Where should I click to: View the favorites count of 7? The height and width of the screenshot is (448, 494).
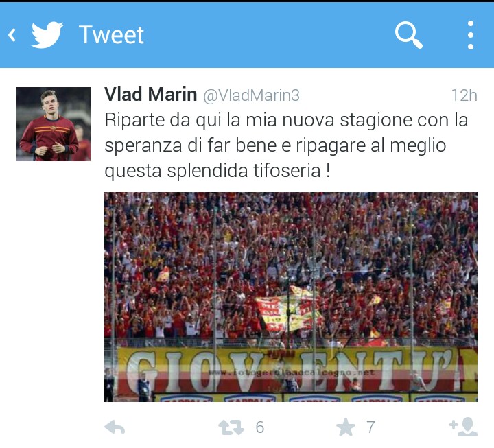coord(370,427)
